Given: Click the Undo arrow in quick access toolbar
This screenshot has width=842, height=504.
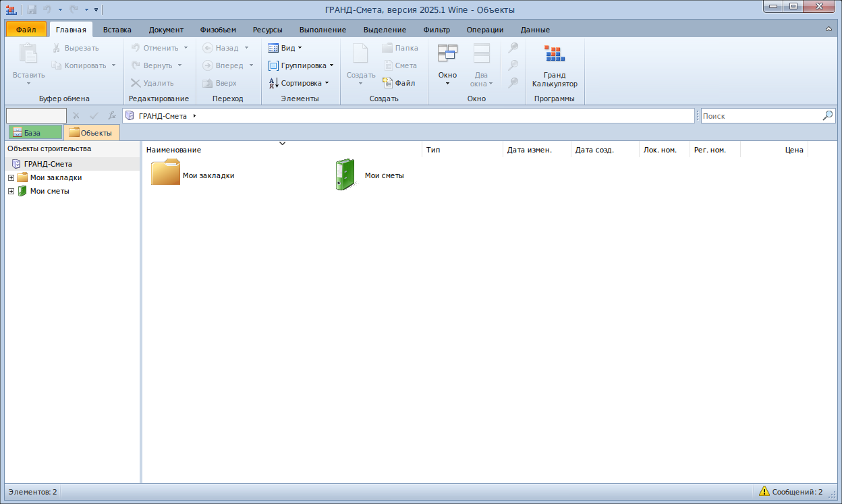Looking at the screenshot, I should pyautogui.click(x=47, y=9).
